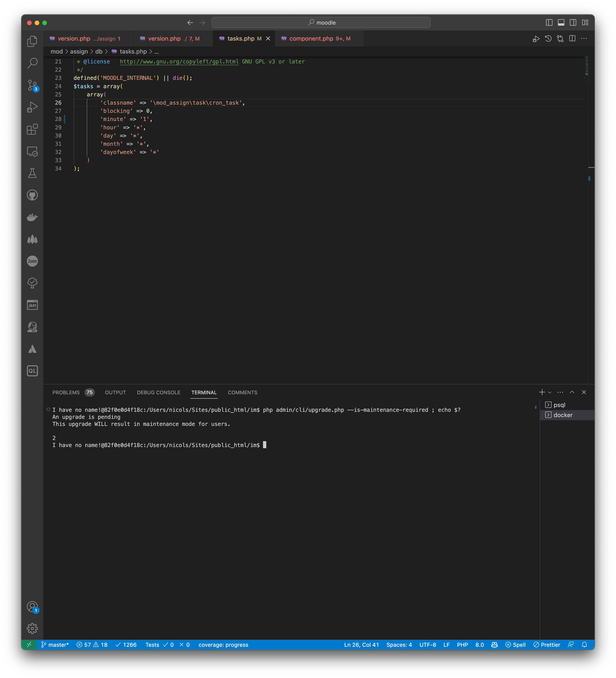Go forward in navigation history
This screenshot has width=616, height=678.
[x=202, y=22]
